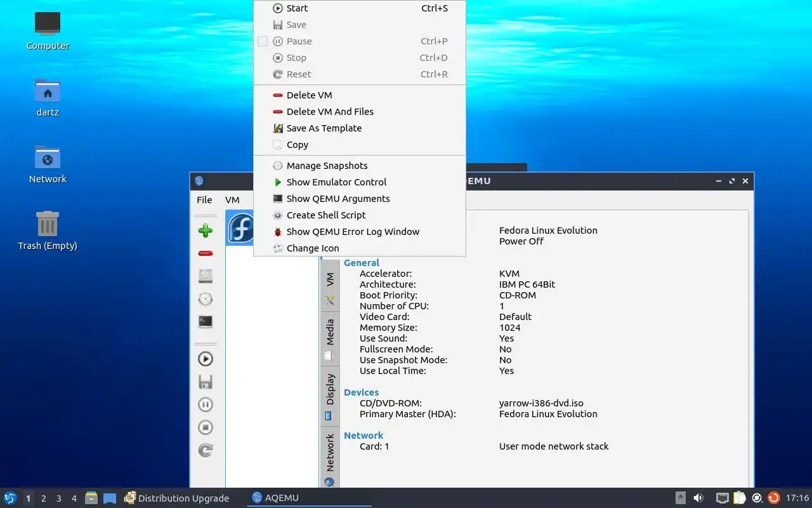Click the file manager taskbar launcher
Screen dimensions: 812x508
pyautogui.click(x=91, y=498)
